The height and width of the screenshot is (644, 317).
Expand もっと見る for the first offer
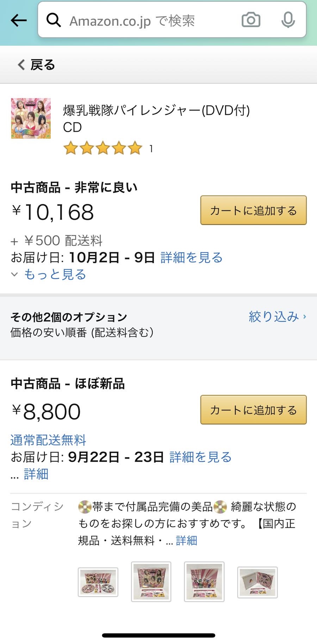coord(55,274)
